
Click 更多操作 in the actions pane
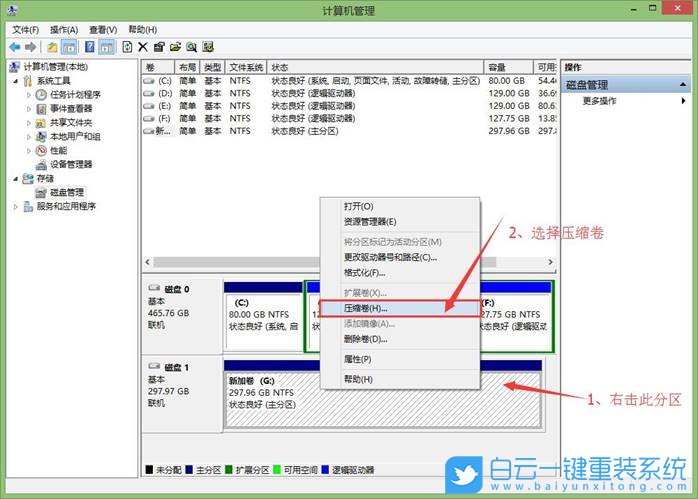click(x=599, y=101)
